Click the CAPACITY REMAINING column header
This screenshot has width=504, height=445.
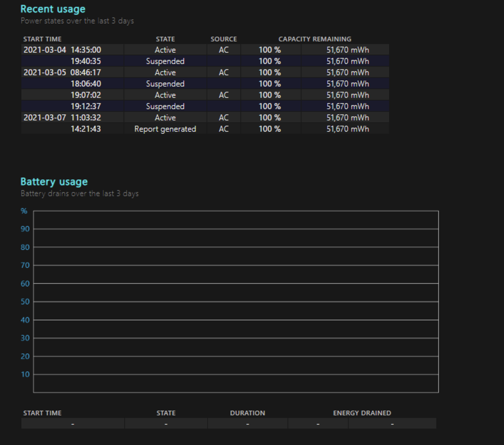click(x=315, y=39)
